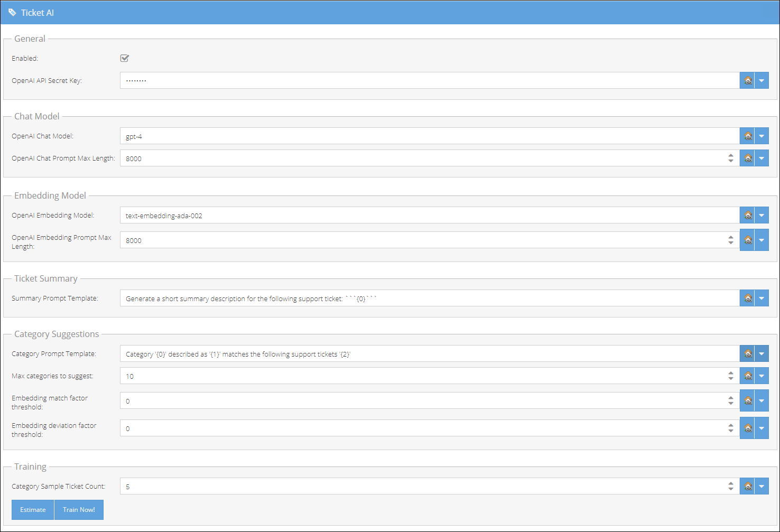
Task: Click the Embedding Prompt Max Length field
Action: 430,240
